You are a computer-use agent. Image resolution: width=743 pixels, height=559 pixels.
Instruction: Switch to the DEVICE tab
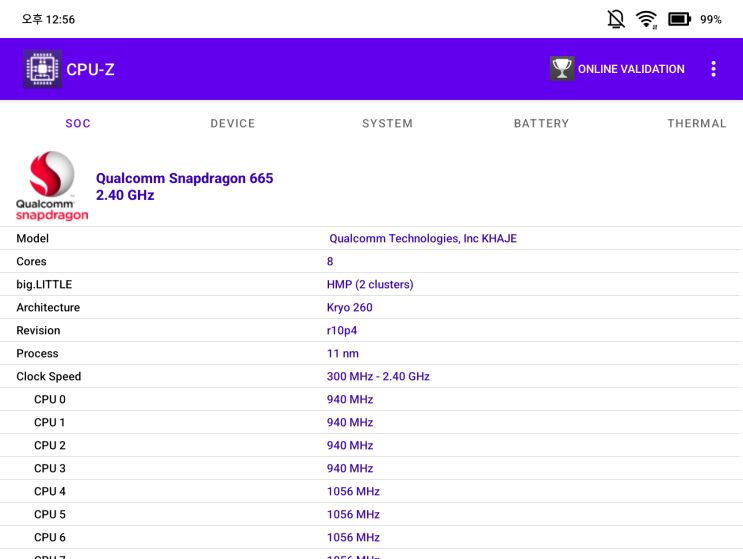(233, 124)
